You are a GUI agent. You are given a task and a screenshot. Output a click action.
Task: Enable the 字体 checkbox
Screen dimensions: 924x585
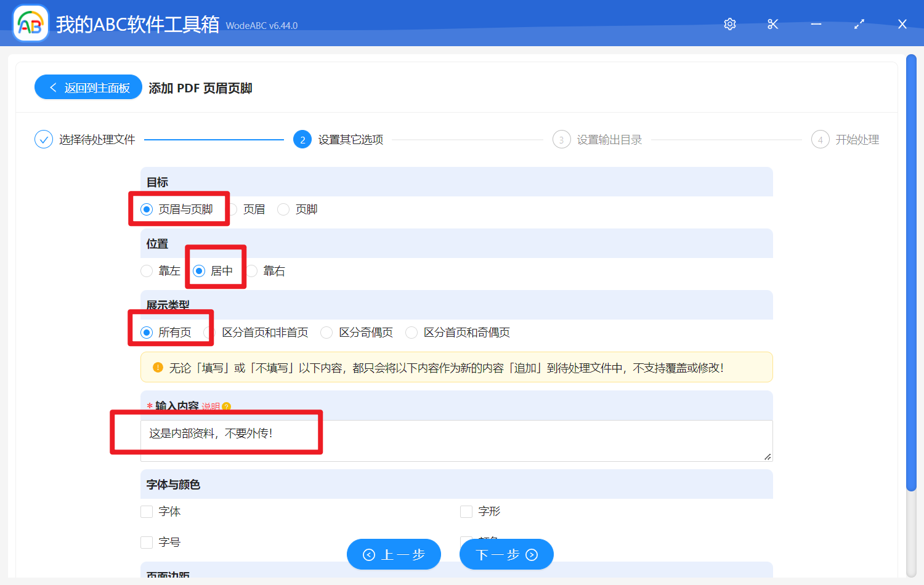147,512
